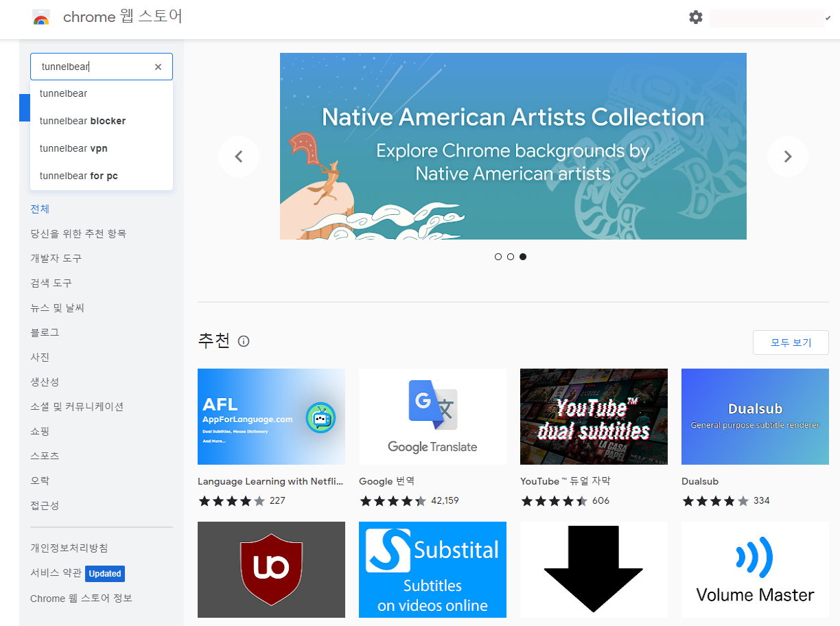
Task: Select the plain 'tunnelbear' suggestion
Action: pos(102,93)
